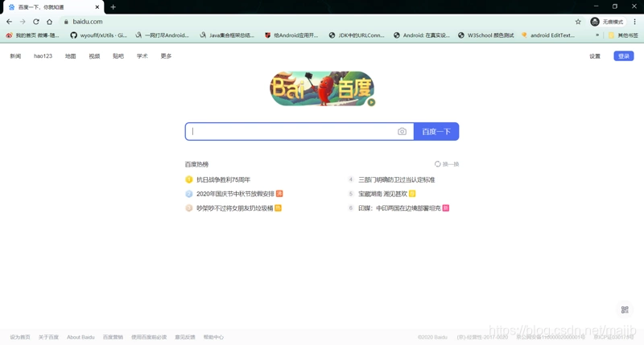
Task: Open the 新闻 navigation link
Action: pyautogui.click(x=15, y=56)
